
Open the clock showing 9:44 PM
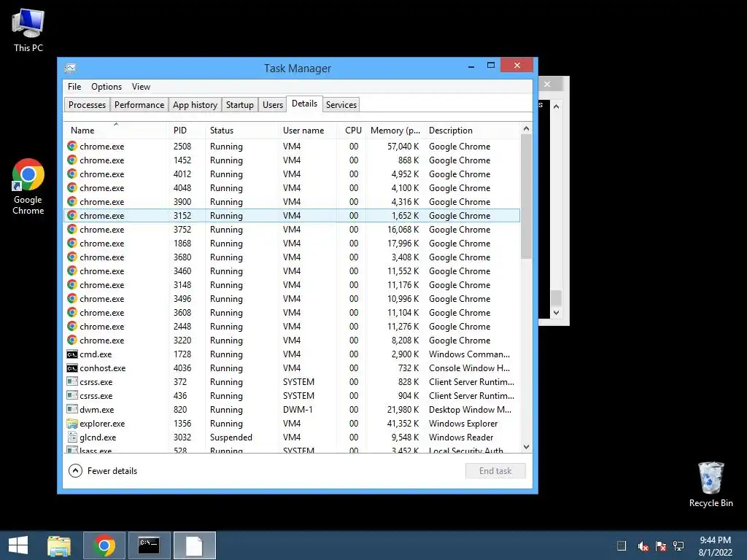coord(715,546)
